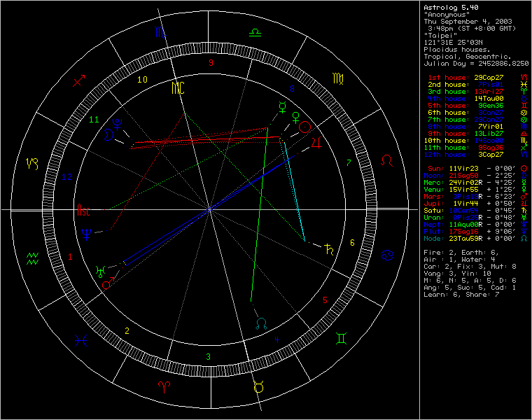Click the Asc ascendant label
This screenshot has height=420, width=532.
click(83, 210)
